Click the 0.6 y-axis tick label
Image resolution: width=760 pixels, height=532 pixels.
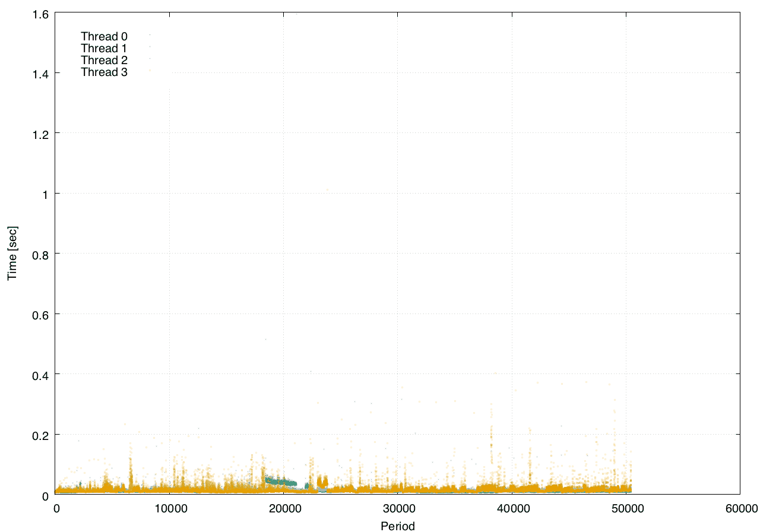[42, 314]
